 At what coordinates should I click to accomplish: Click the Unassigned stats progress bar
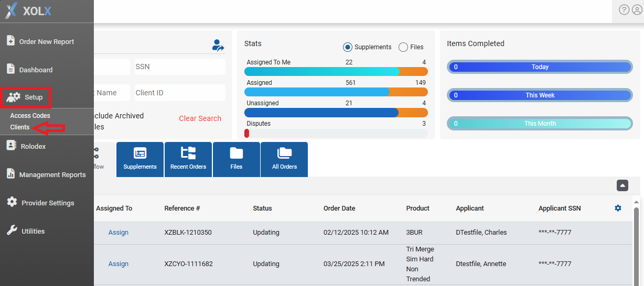[336, 113]
